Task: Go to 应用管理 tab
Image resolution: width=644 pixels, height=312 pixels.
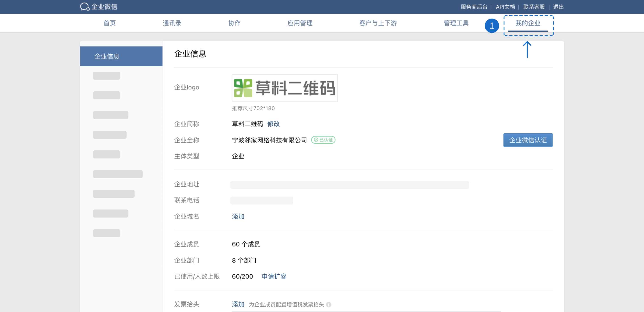Action: [300, 23]
